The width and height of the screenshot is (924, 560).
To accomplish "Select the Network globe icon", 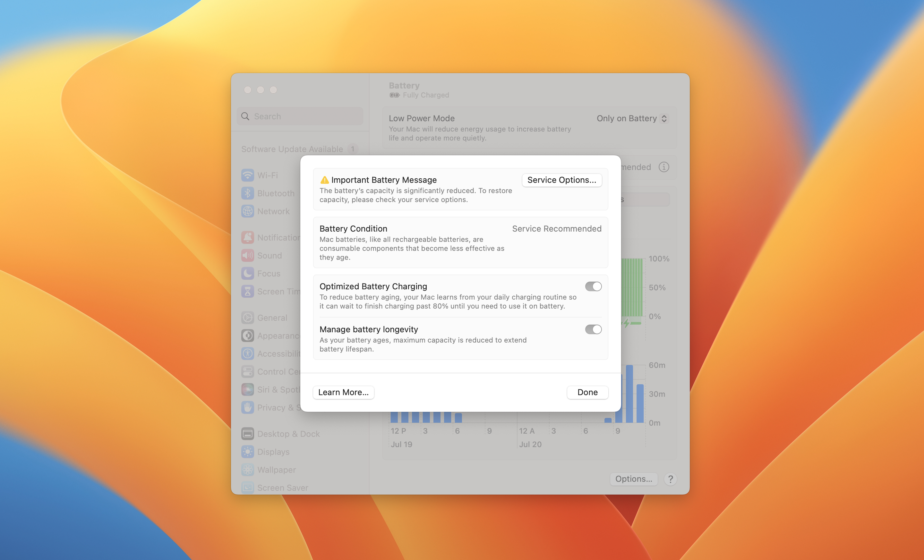I will pyautogui.click(x=247, y=211).
